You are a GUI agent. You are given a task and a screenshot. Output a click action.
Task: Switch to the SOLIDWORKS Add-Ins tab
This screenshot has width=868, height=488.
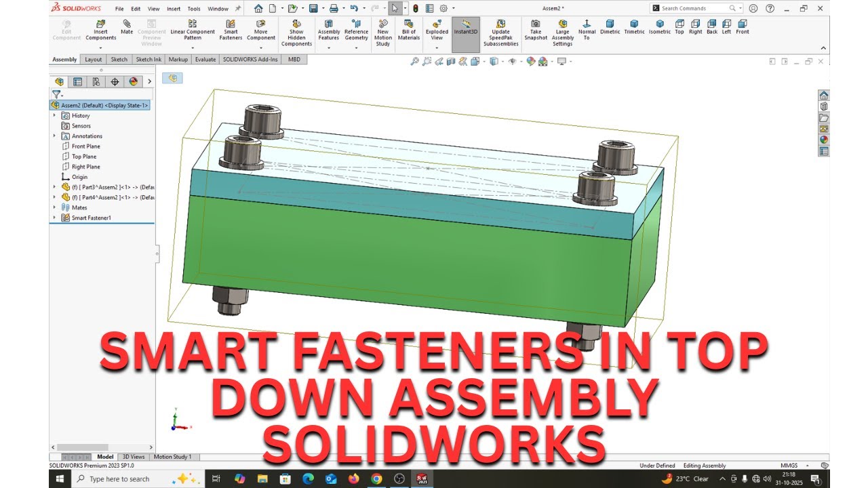250,60
